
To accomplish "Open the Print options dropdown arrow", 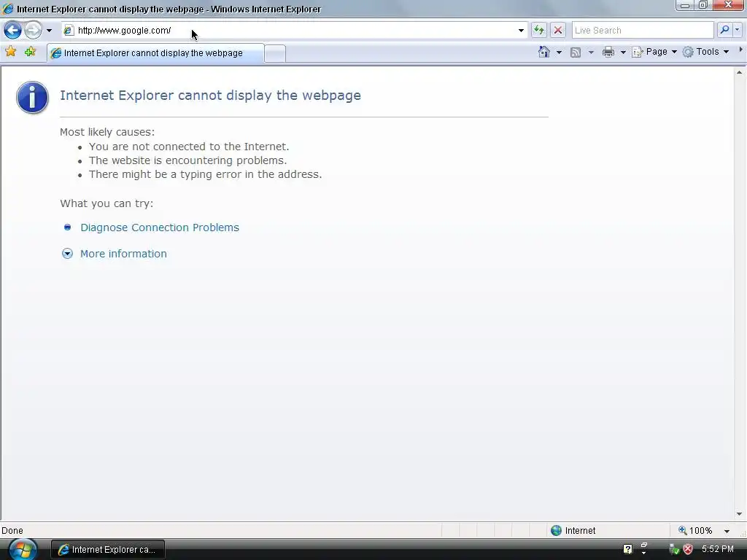I will click(x=623, y=52).
